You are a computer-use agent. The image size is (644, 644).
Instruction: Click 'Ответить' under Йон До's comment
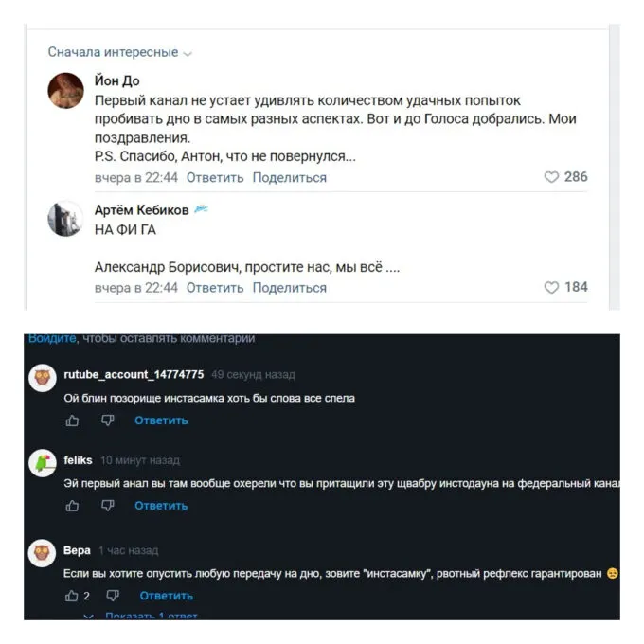click(x=215, y=178)
